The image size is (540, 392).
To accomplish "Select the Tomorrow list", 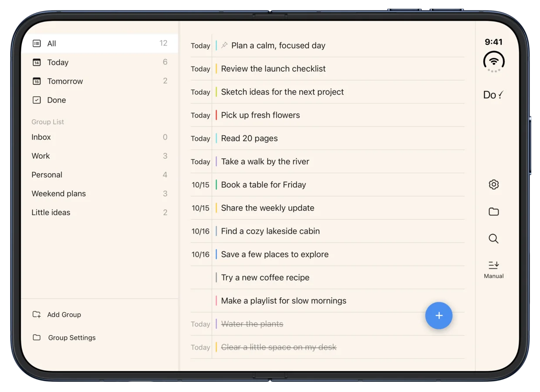I will pyautogui.click(x=100, y=81).
